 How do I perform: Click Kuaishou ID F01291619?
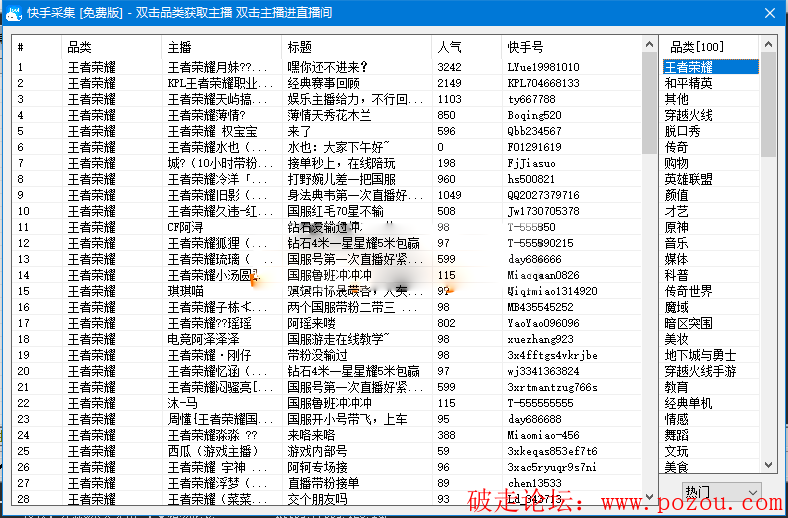(534, 147)
